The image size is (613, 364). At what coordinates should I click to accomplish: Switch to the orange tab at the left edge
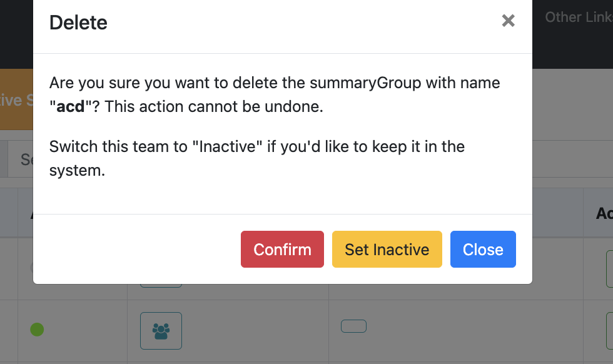click(16, 99)
